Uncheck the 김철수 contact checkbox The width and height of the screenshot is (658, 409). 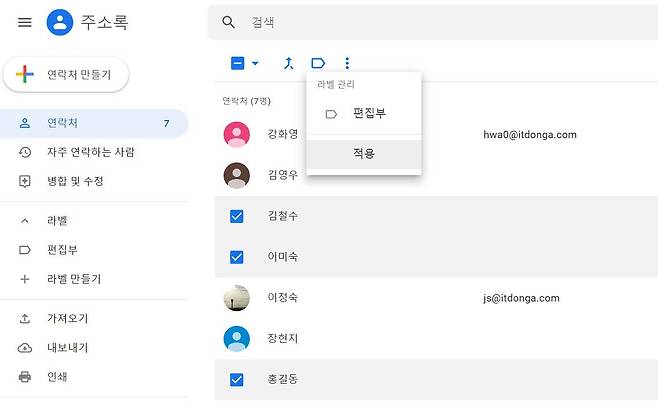point(237,216)
